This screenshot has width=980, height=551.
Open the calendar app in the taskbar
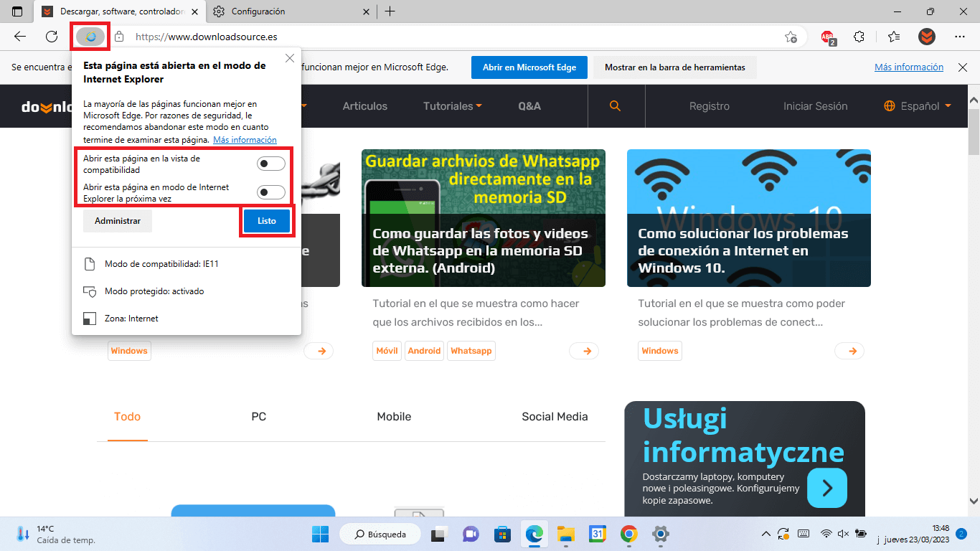pyautogui.click(x=598, y=534)
